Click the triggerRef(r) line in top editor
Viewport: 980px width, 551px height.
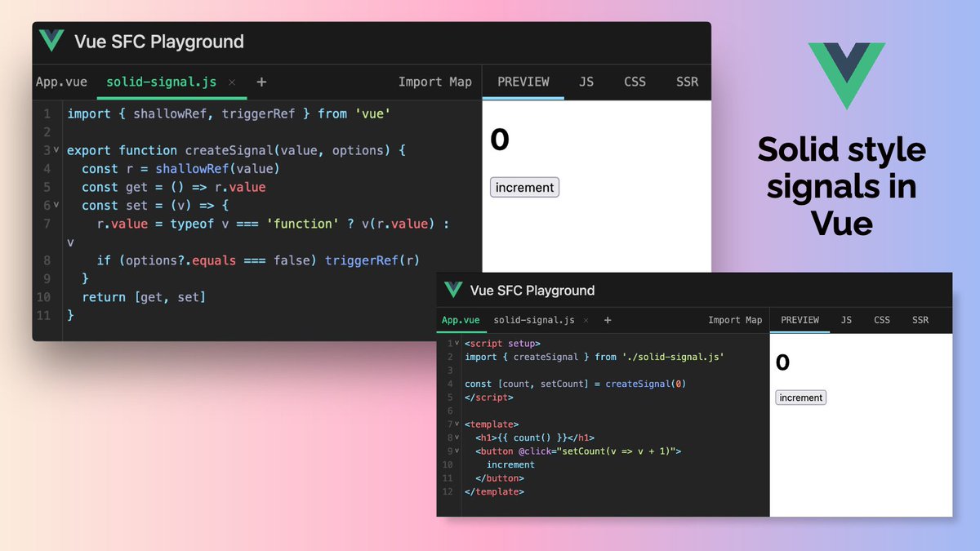tap(258, 260)
